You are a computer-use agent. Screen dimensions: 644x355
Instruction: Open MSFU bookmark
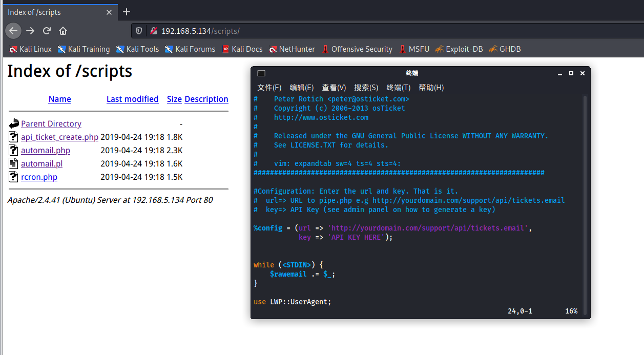[x=414, y=49]
